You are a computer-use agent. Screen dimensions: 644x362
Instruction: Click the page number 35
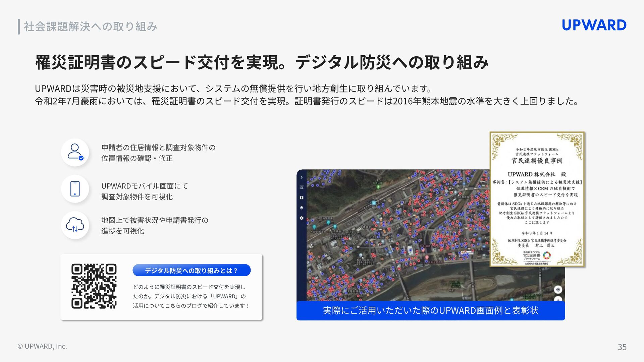coord(622,347)
